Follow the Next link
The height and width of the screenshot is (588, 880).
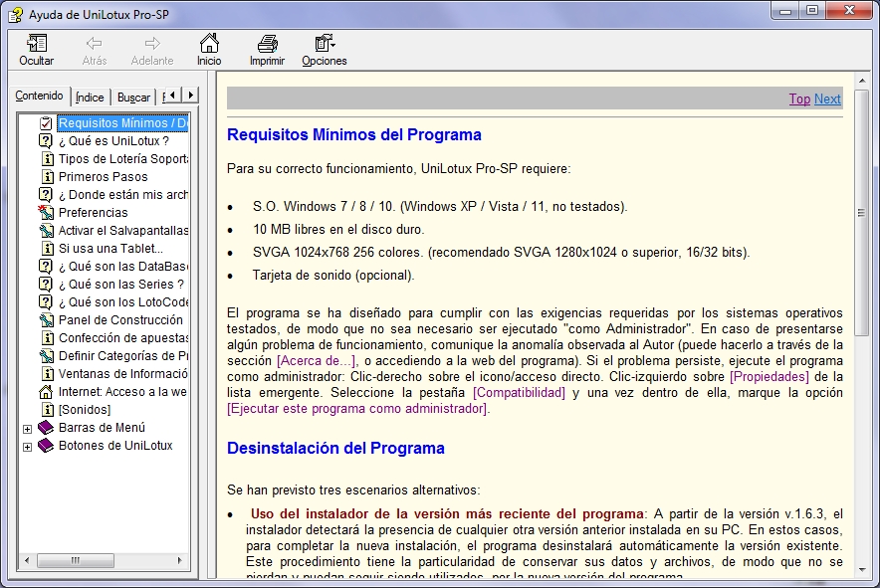pos(827,98)
